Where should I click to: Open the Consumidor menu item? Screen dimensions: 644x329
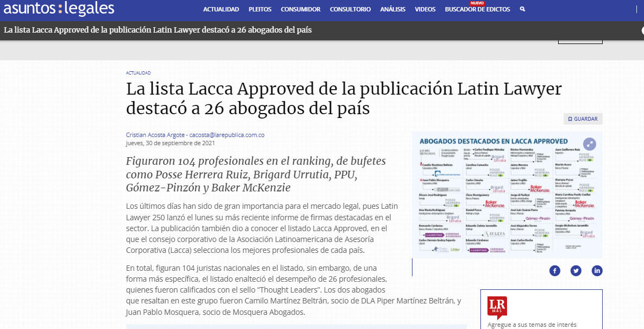pyautogui.click(x=301, y=9)
